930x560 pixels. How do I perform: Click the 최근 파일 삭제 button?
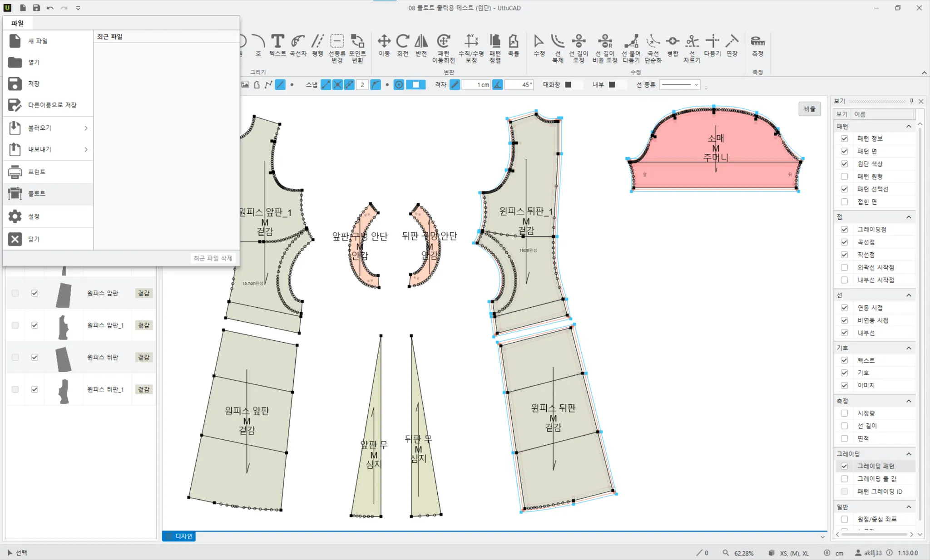coord(213,258)
